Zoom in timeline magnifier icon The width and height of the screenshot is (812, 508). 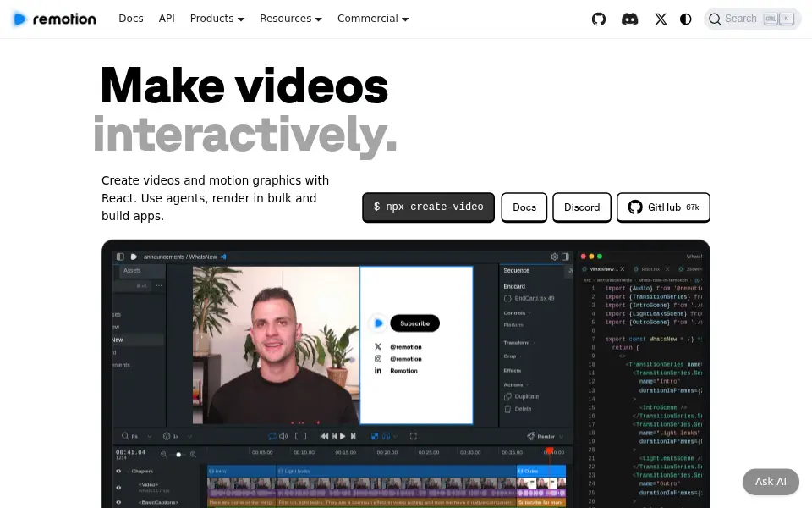pyautogui.click(x=193, y=455)
